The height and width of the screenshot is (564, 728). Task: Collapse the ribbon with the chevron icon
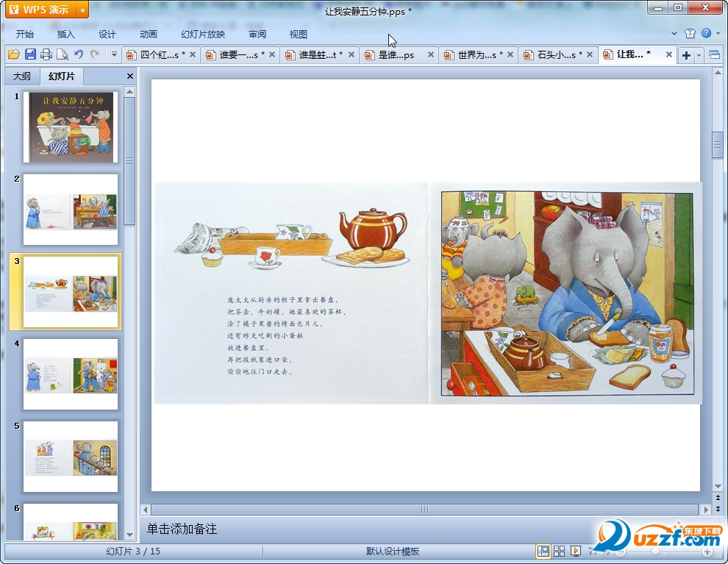674,33
